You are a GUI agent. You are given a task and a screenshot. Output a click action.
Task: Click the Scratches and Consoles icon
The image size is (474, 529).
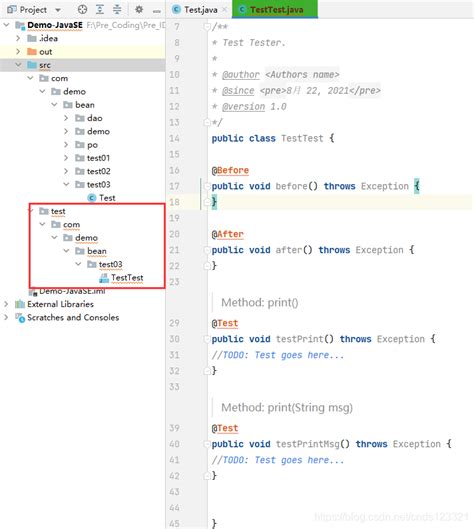coord(20,317)
